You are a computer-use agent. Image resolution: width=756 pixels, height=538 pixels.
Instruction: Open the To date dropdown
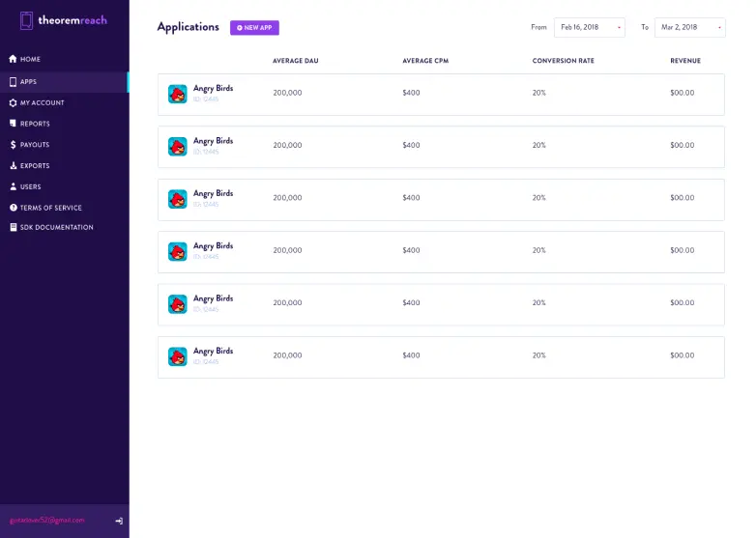pyautogui.click(x=689, y=27)
